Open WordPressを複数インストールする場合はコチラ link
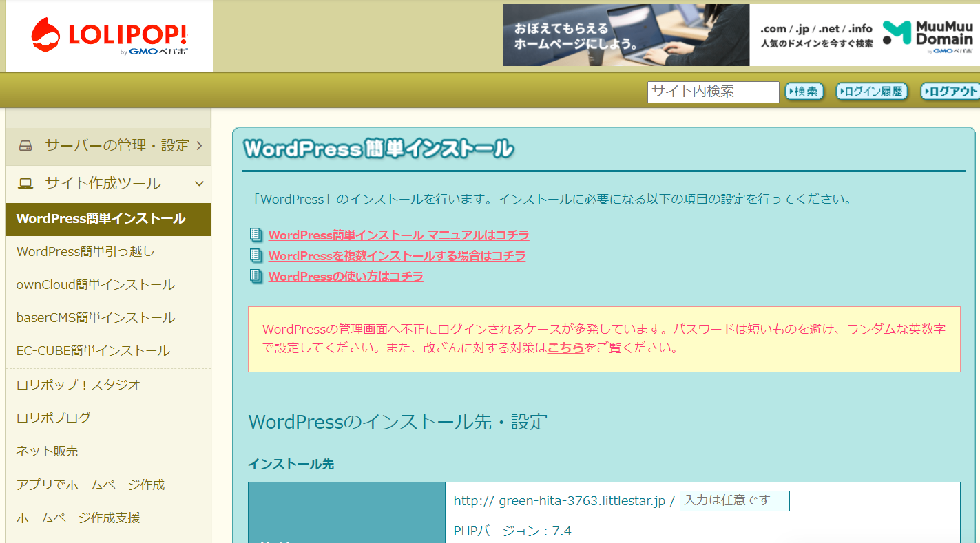Image resolution: width=980 pixels, height=543 pixels. click(397, 256)
